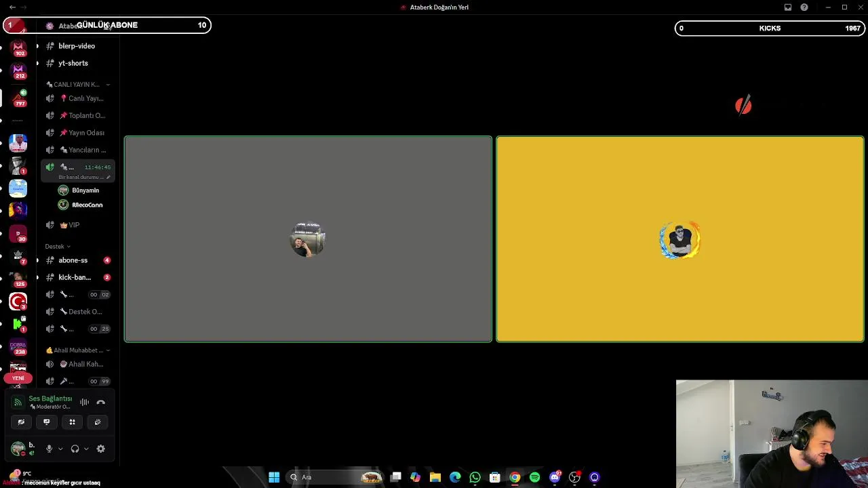Select user Bünyamin in voice channel
Image resolution: width=868 pixels, height=488 pixels.
point(81,190)
